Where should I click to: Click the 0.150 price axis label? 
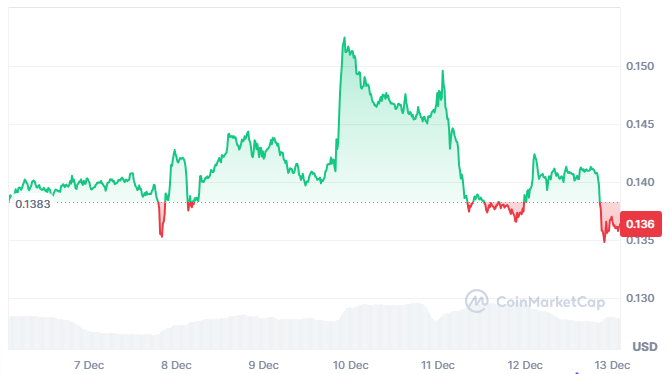coord(640,66)
